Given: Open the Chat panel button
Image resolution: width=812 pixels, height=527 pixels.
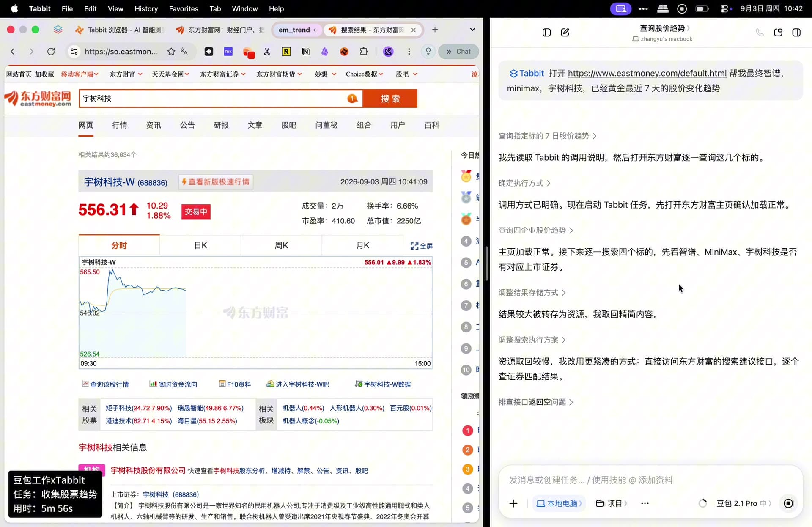Looking at the screenshot, I should [x=458, y=52].
